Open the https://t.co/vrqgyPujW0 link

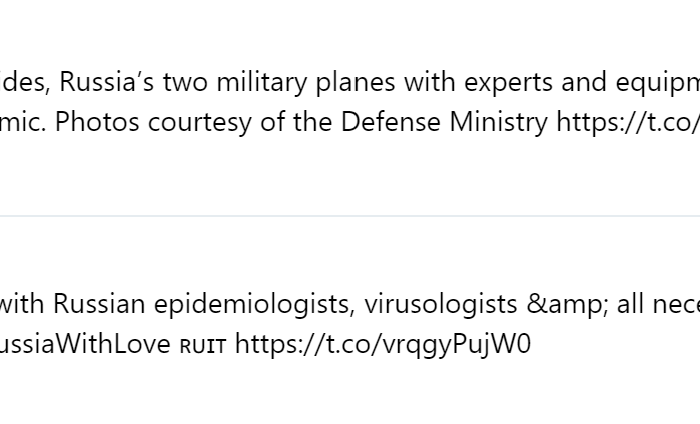pyautogui.click(x=383, y=345)
